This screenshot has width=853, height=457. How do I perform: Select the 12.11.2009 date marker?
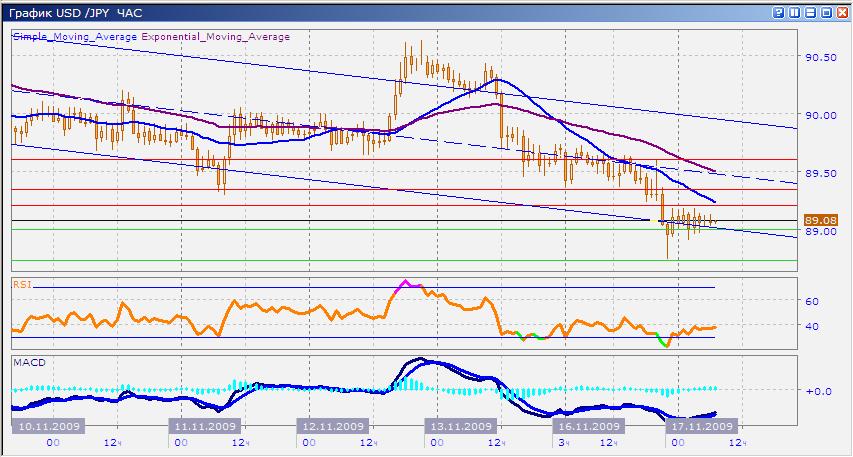click(x=332, y=425)
